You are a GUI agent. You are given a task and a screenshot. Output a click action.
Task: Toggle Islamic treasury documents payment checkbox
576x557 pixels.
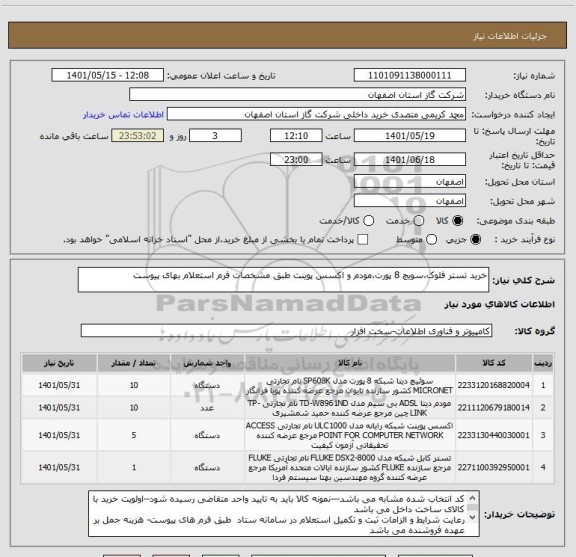[x=363, y=240]
